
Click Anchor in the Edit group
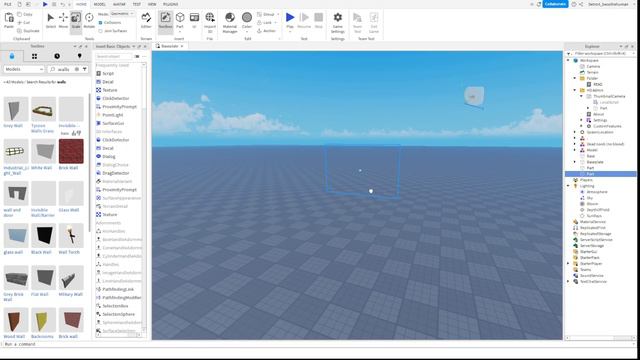267,31
